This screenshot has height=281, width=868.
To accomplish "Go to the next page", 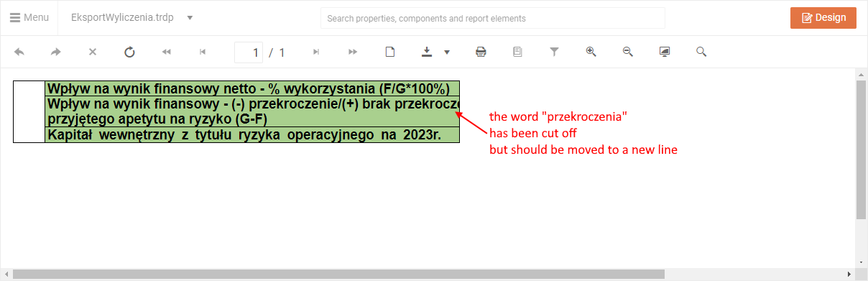I will 316,52.
